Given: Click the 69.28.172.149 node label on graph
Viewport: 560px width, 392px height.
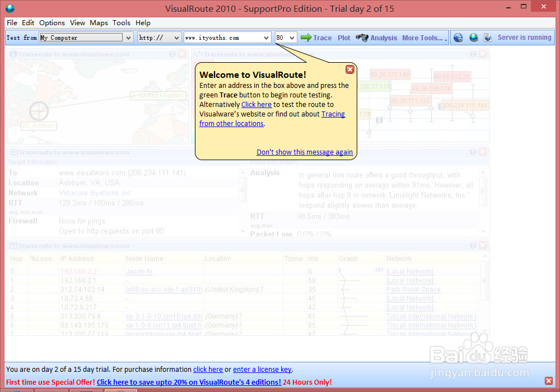Looking at the screenshot, I should (x=390, y=74).
